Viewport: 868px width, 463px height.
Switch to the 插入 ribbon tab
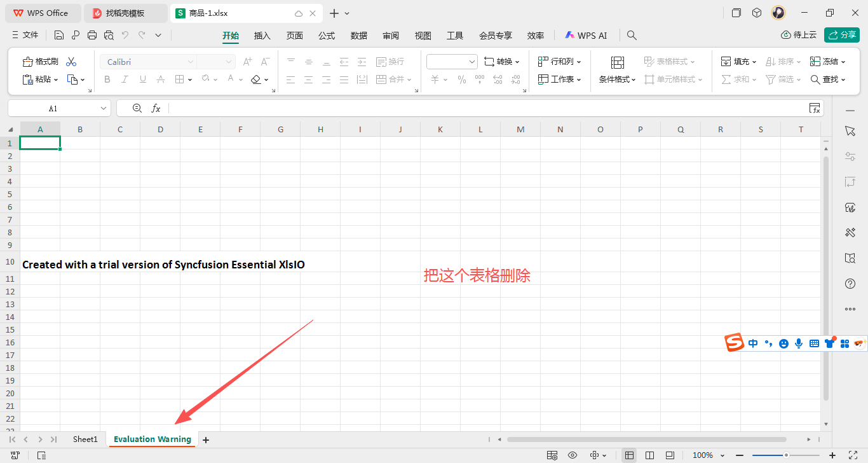click(262, 36)
